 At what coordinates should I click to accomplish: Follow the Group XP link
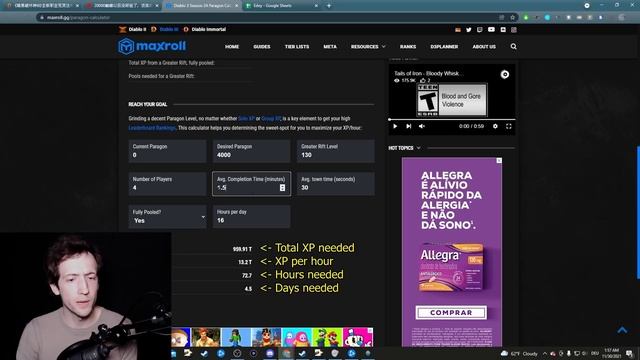click(x=271, y=118)
